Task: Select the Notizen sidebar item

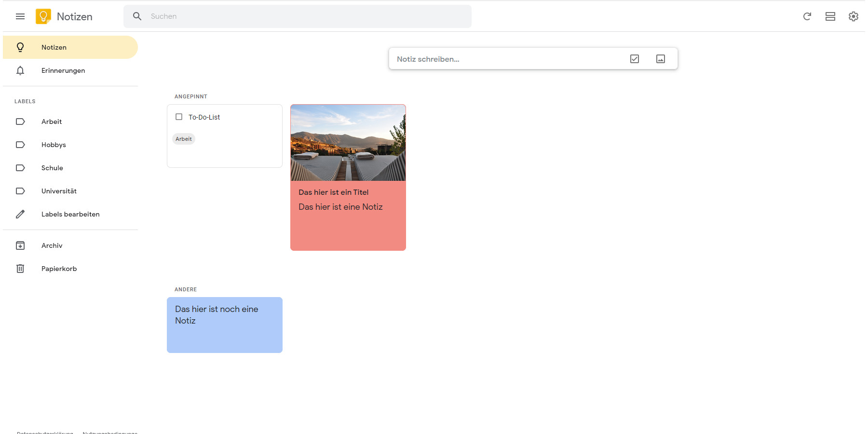Action: click(54, 47)
